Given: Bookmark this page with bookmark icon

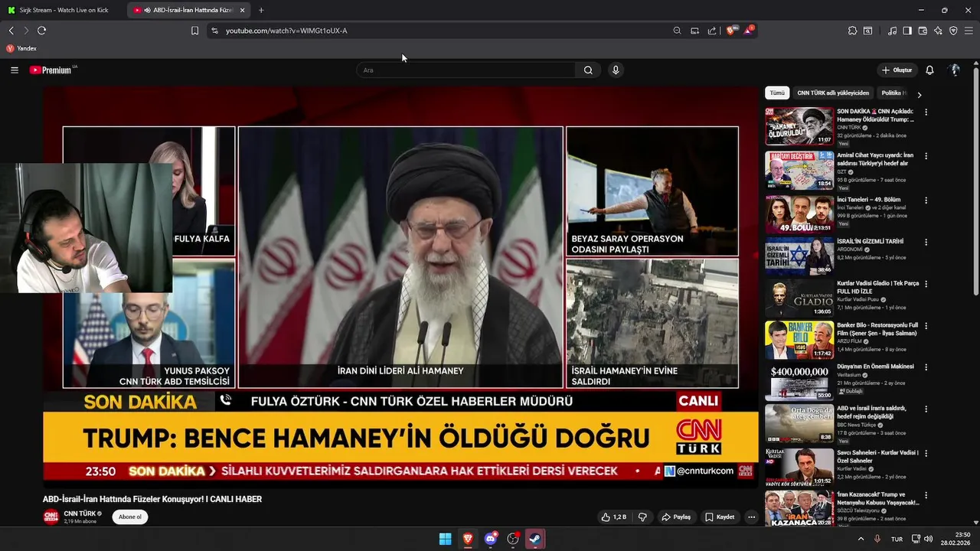Looking at the screenshot, I should (x=194, y=31).
